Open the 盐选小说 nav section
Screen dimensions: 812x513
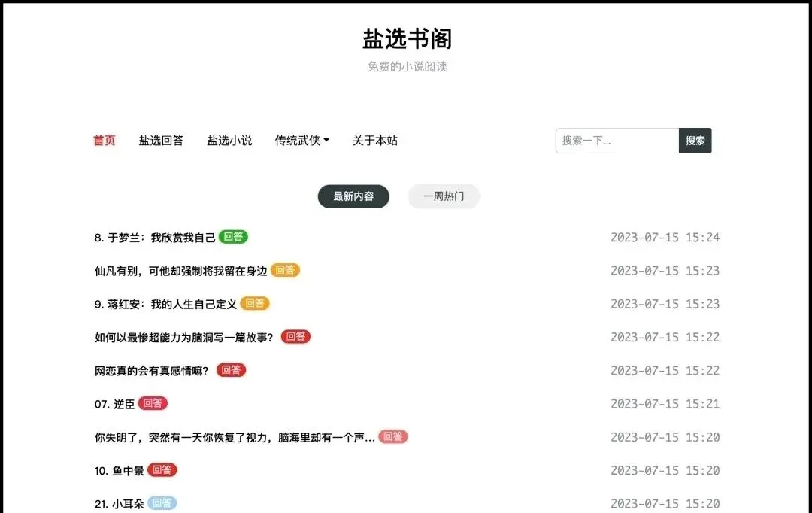pos(229,141)
